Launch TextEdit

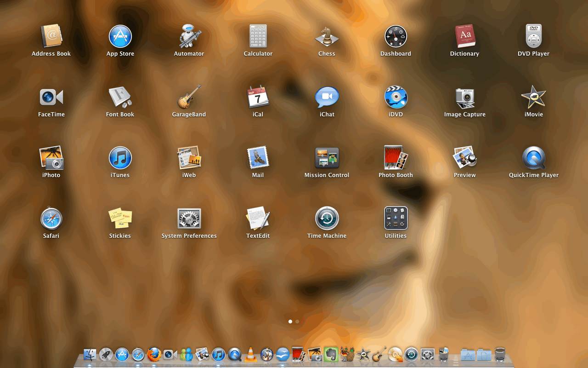point(258,218)
